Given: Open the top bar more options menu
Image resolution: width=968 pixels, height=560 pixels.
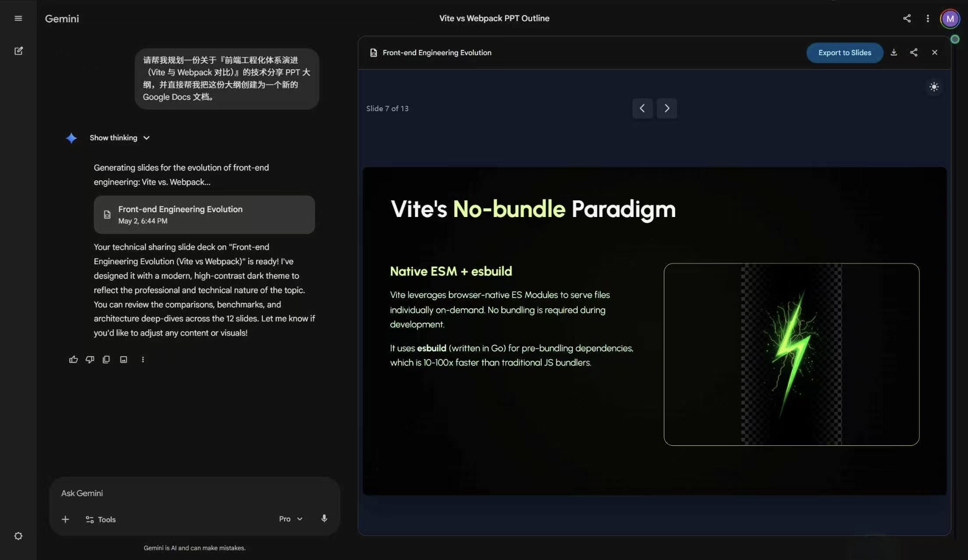Looking at the screenshot, I should [928, 18].
